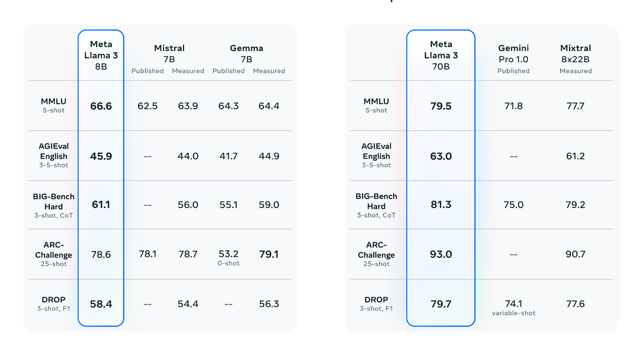The width and height of the screenshot is (644, 347).
Task: Click the Mixtral 8x22B header
Action: [x=575, y=54]
